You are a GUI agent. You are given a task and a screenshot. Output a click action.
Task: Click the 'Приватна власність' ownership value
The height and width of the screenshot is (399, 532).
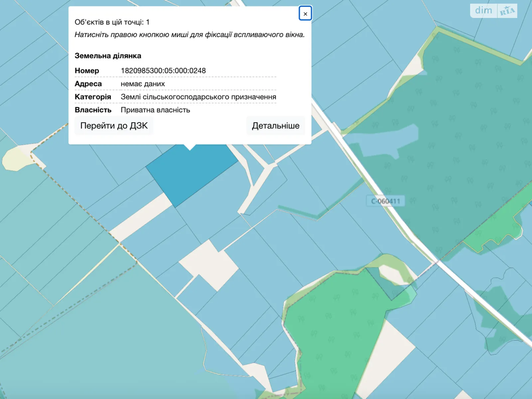tap(155, 110)
